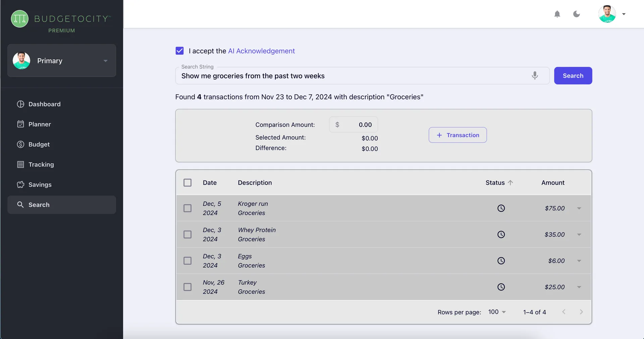Click the Status column sort arrow
644x339 pixels.
click(511, 183)
